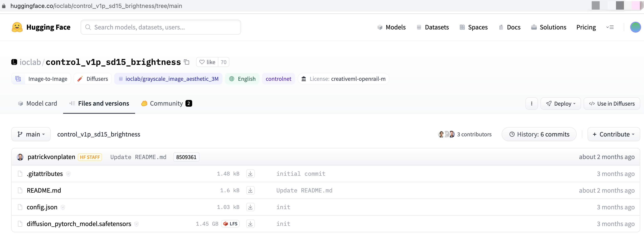Click control_v1p_sd15_brightness breadcrumb path

[99, 134]
